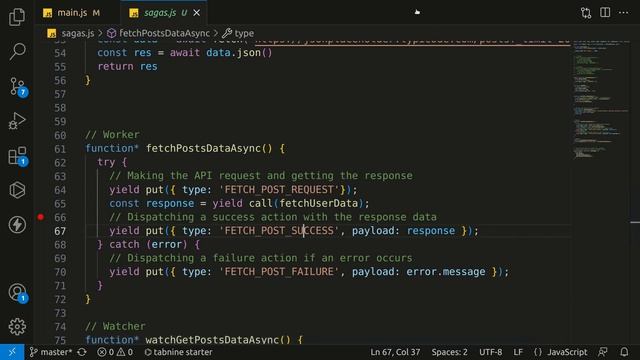
Task: Open the Explorer view in activity bar
Action: click(17, 17)
